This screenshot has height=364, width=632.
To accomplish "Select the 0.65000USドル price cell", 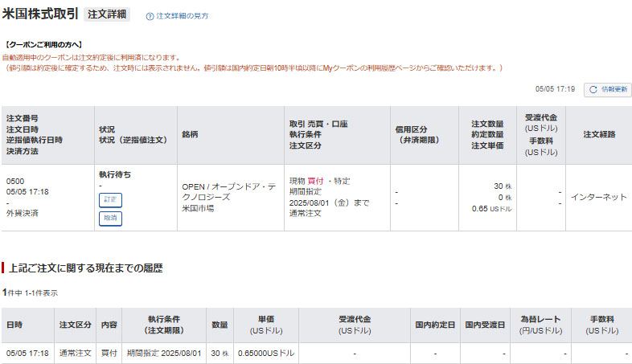I will [x=266, y=353].
